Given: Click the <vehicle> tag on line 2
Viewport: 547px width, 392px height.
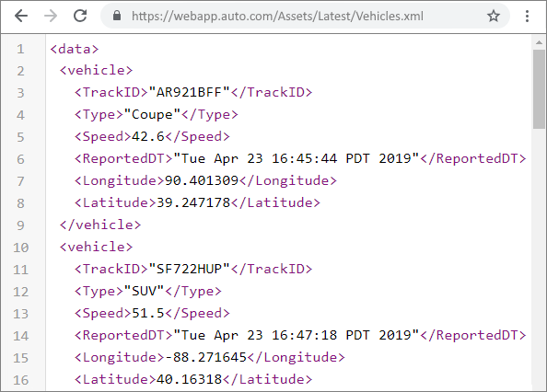Looking at the screenshot, I should (x=96, y=71).
